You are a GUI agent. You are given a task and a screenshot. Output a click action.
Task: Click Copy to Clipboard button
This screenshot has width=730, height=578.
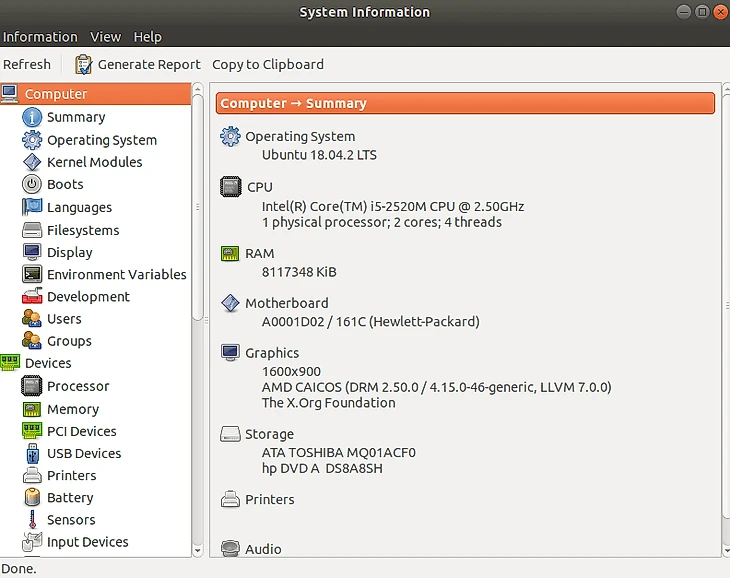coord(268,64)
